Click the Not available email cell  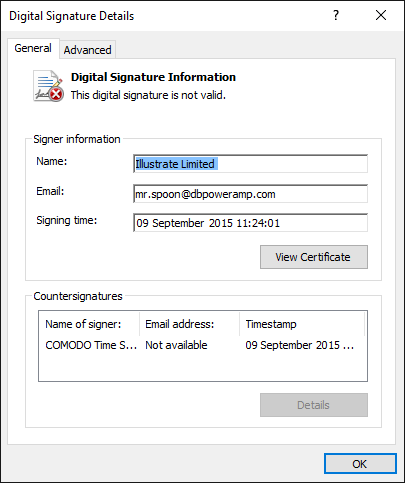click(x=176, y=345)
